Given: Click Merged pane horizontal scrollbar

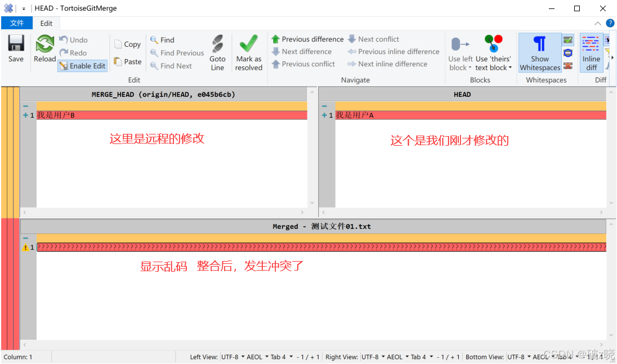Looking at the screenshot, I should (313, 345).
